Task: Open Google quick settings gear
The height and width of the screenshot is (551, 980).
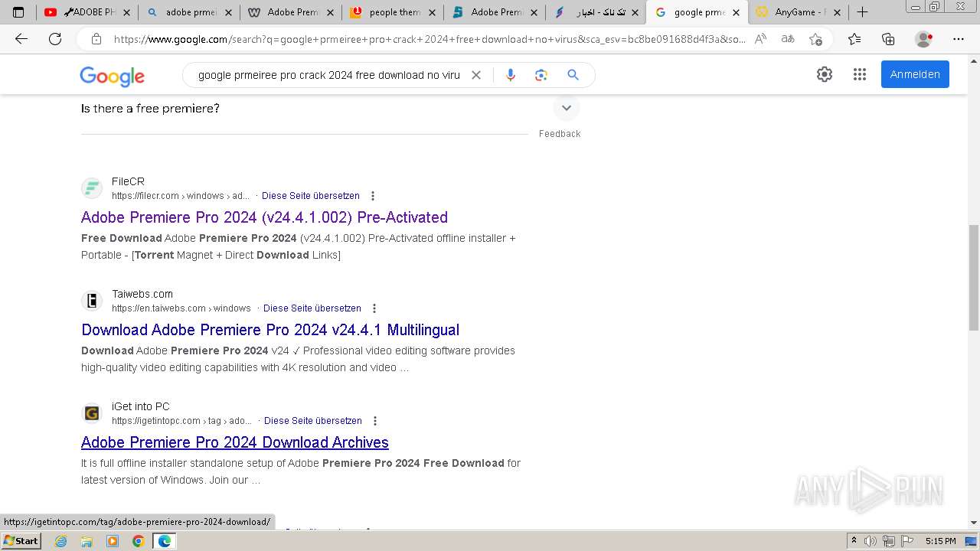Action: pos(825,74)
